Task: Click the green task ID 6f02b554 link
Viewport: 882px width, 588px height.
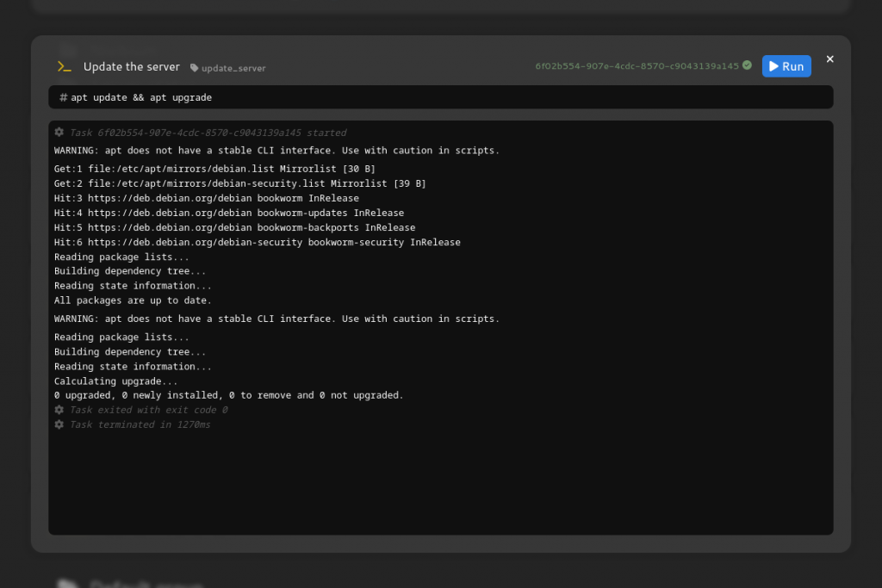Action: (637, 66)
